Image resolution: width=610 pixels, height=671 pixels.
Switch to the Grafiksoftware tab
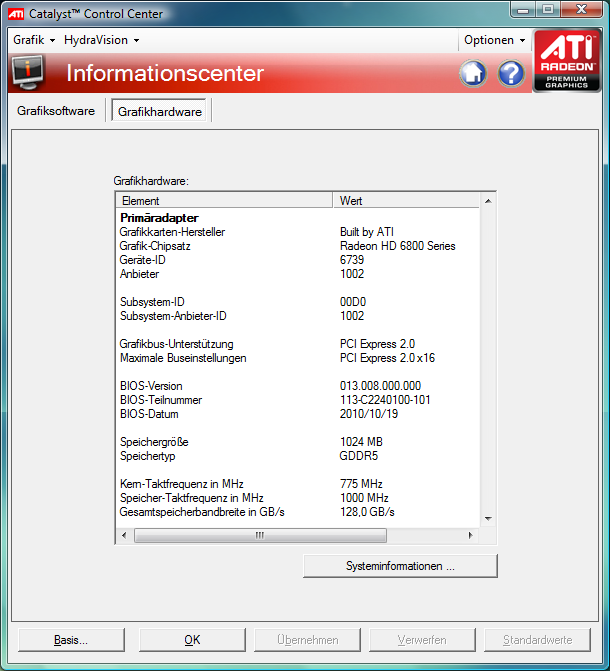click(56, 111)
